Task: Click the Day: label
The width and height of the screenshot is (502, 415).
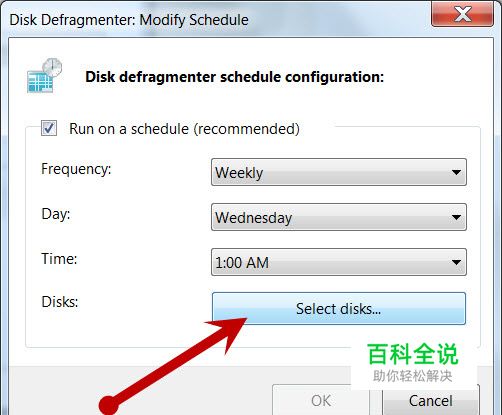Action: tap(56, 214)
